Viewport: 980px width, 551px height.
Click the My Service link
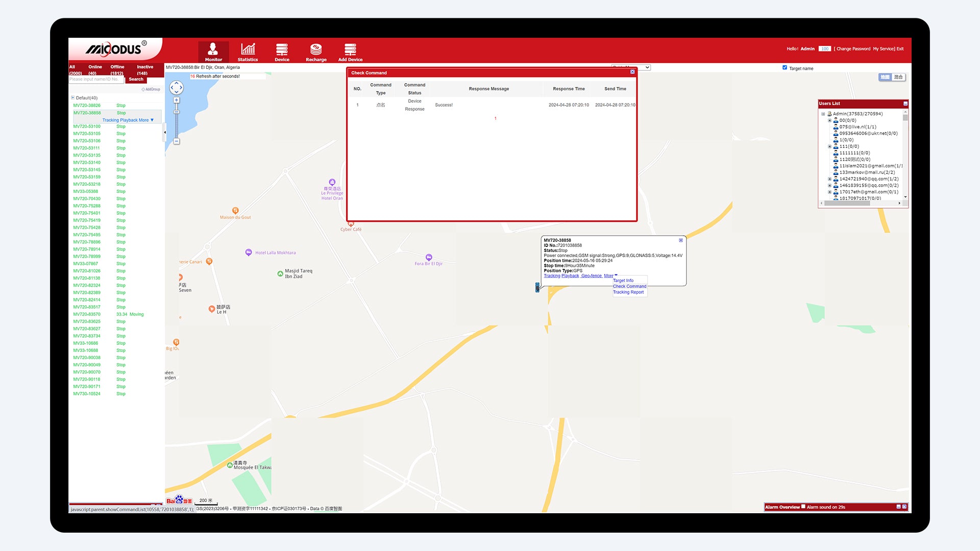pyautogui.click(x=884, y=49)
